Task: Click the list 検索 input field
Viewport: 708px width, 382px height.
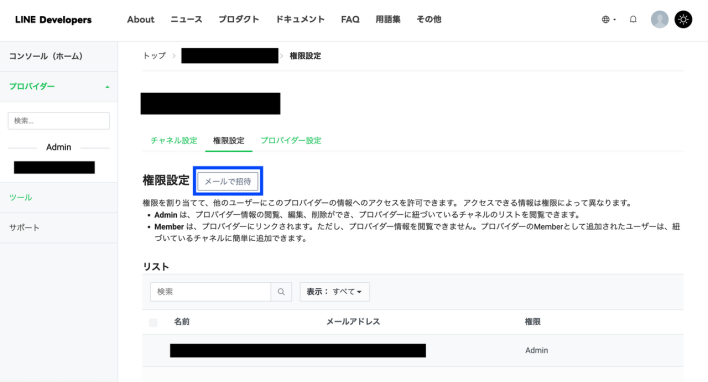Action: pos(210,292)
